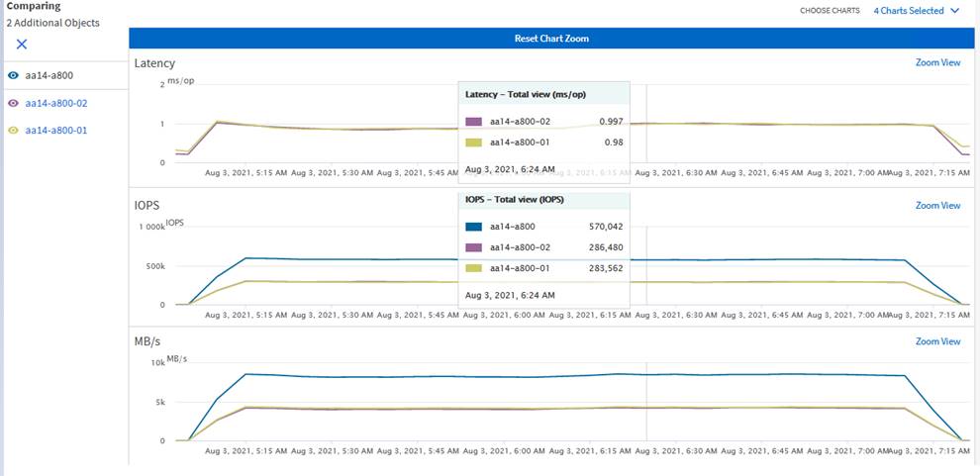Click the IOPS chart title
The image size is (980, 476).
(x=147, y=204)
